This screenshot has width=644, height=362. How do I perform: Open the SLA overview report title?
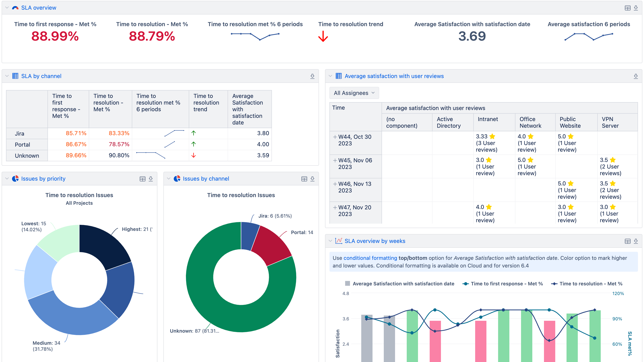tap(39, 8)
